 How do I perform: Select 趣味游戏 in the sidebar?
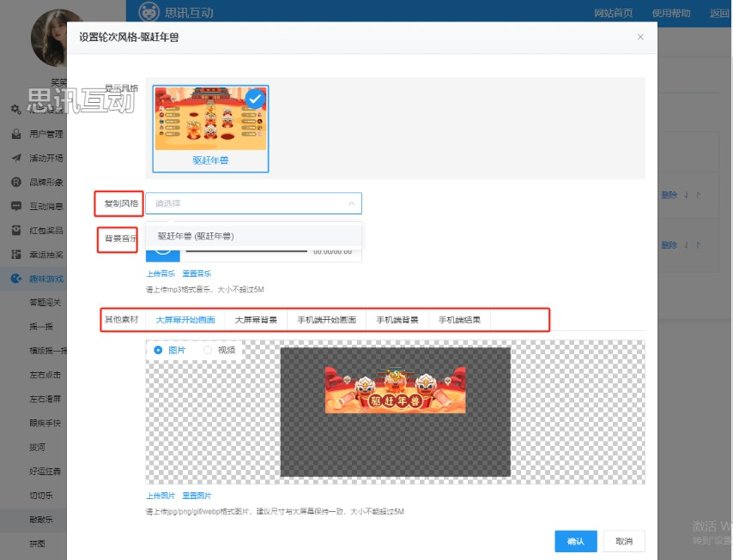pos(45,279)
